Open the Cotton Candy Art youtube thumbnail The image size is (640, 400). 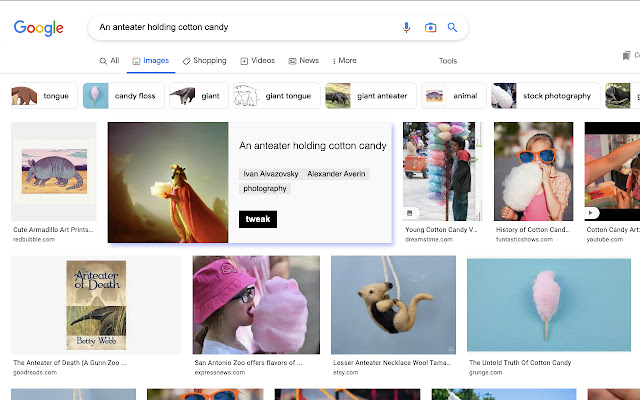(x=612, y=171)
